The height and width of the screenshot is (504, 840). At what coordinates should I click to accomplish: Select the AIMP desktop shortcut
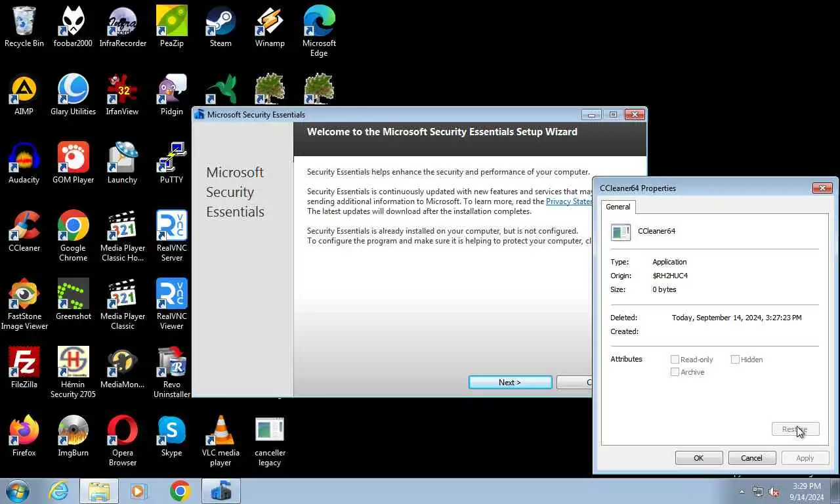coord(24,95)
